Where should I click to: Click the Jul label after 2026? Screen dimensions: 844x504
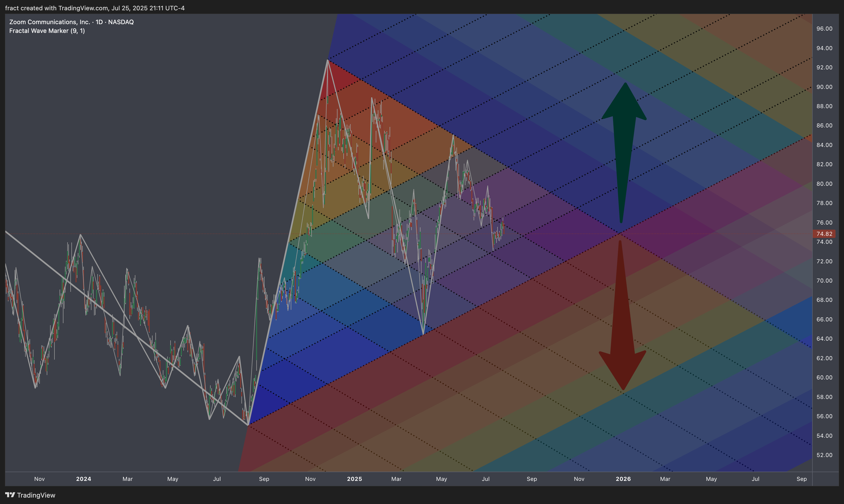click(755, 479)
